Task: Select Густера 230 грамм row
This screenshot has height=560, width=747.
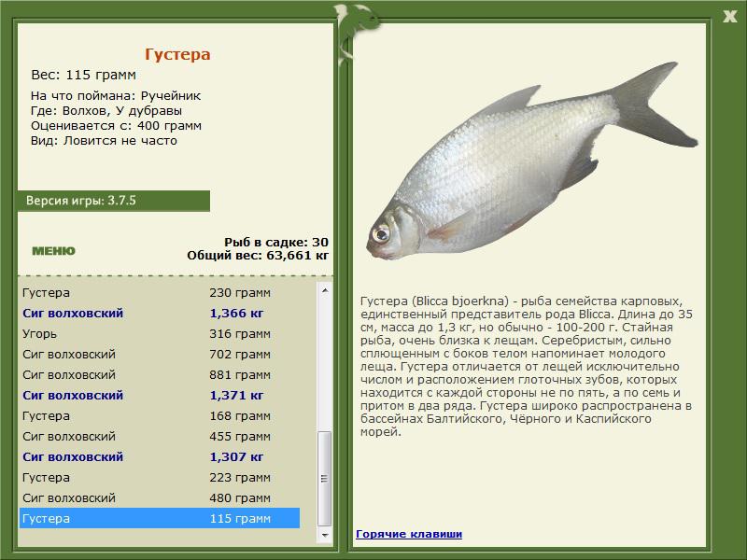Action: coord(160,292)
